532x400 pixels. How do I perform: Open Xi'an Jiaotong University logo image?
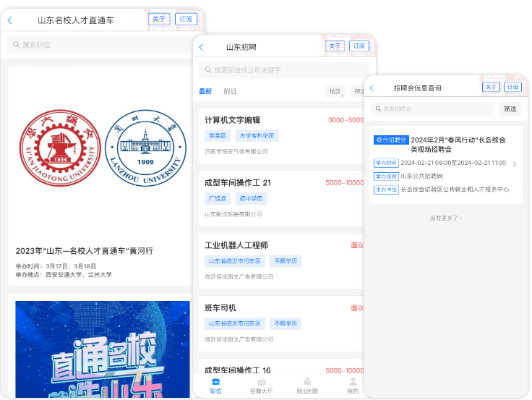point(60,148)
